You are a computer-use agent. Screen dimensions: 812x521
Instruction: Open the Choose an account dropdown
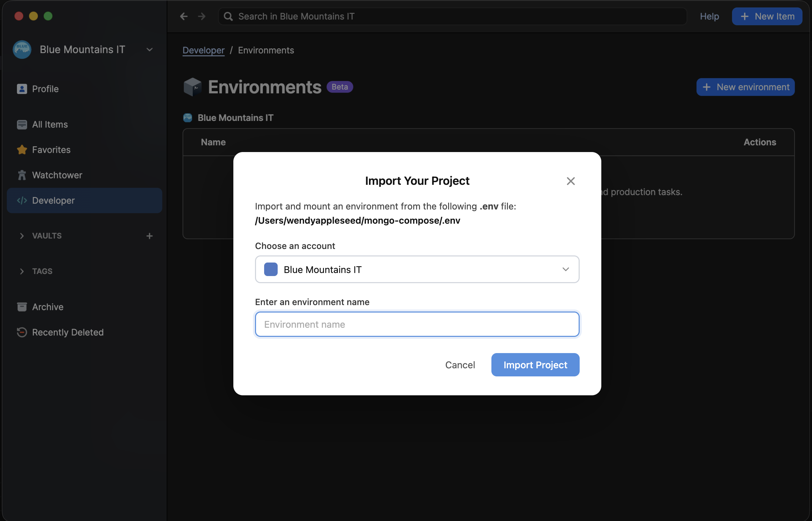[417, 269]
